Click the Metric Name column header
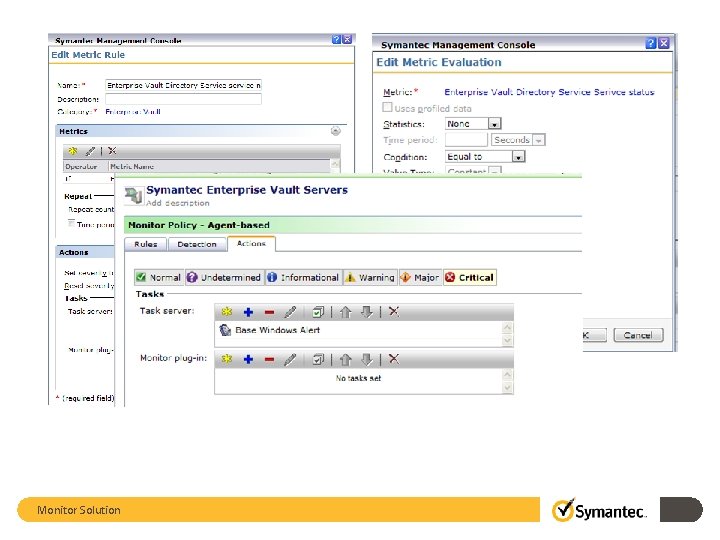 point(219,166)
